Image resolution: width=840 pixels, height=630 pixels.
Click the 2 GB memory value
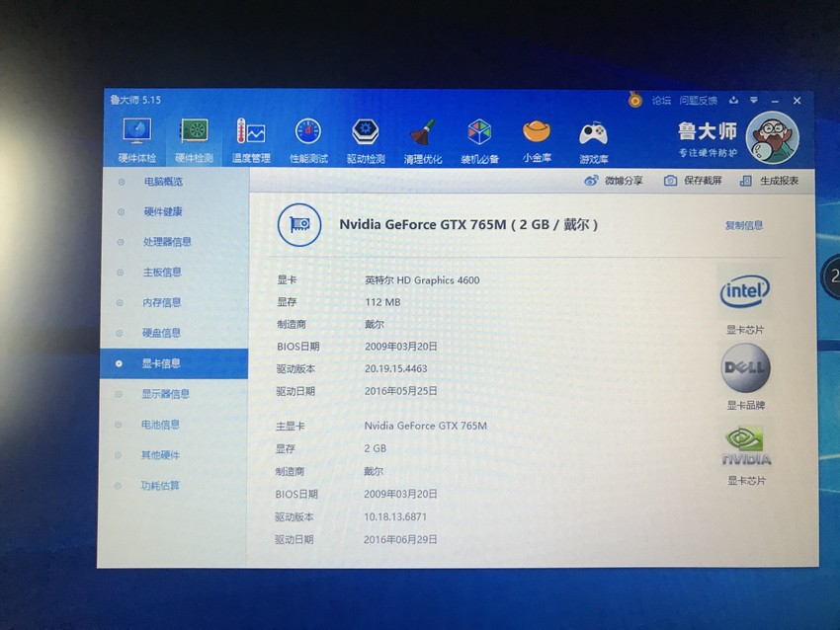pyautogui.click(x=375, y=448)
